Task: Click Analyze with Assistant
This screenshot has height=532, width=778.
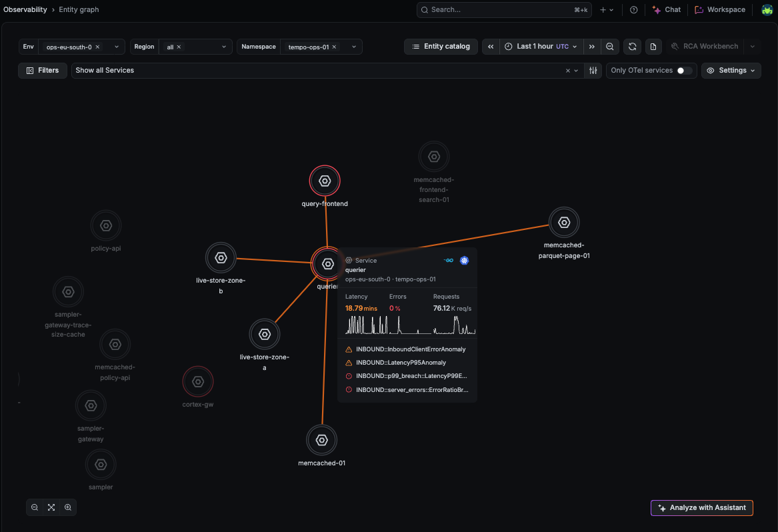Action: (701, 508)
